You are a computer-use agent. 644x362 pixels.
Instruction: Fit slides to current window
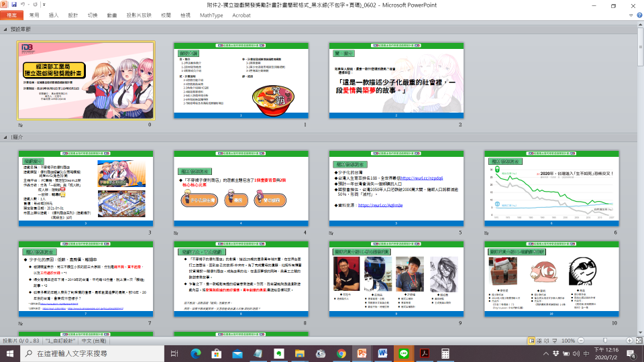[639, 341]
